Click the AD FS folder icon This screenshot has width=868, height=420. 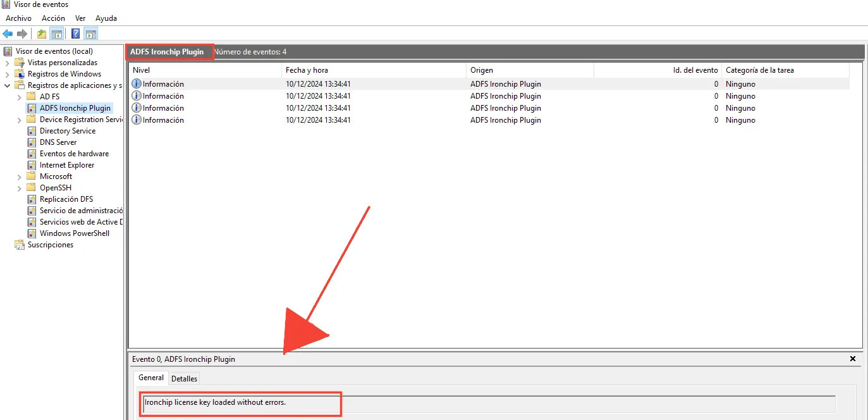pos(32,97)
